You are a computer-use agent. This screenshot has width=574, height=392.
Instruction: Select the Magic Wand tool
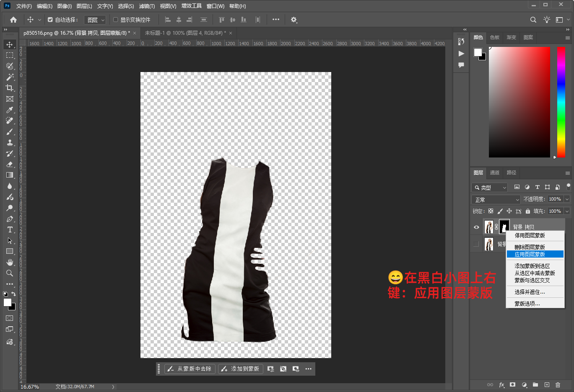10,77
